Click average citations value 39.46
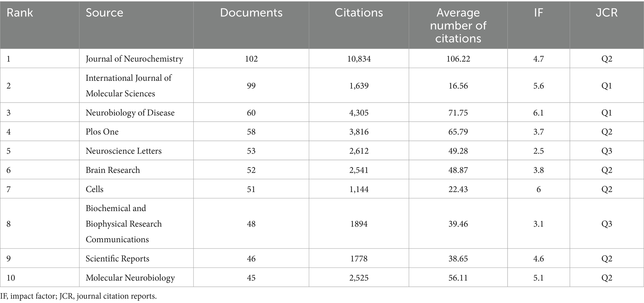The height and width of the screenshot is (303, 644). (x=458, y=224)
